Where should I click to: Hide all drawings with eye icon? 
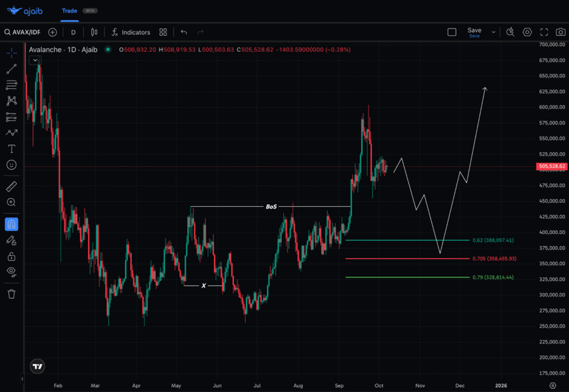click(x=11, y=272)
